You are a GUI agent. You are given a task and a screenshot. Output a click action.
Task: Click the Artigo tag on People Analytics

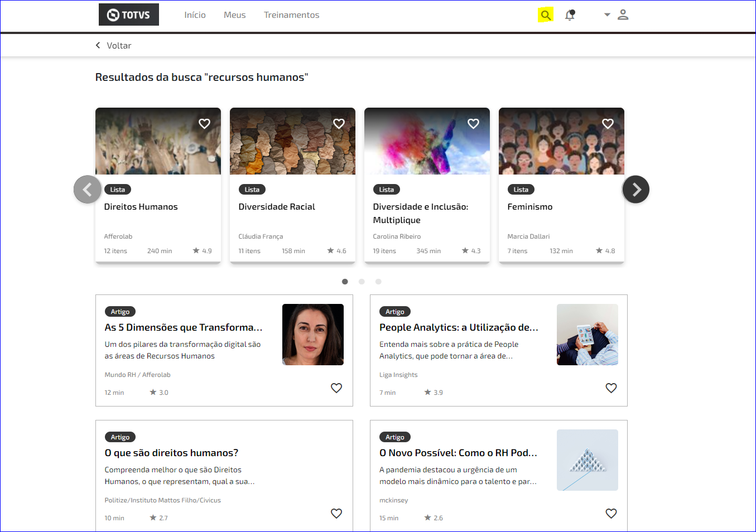coord(395,312)
